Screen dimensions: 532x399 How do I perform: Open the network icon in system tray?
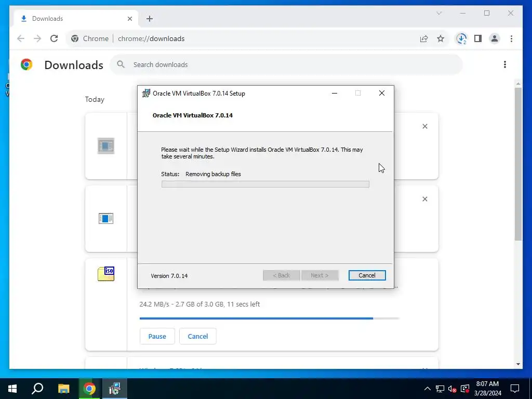click(440, 389)
